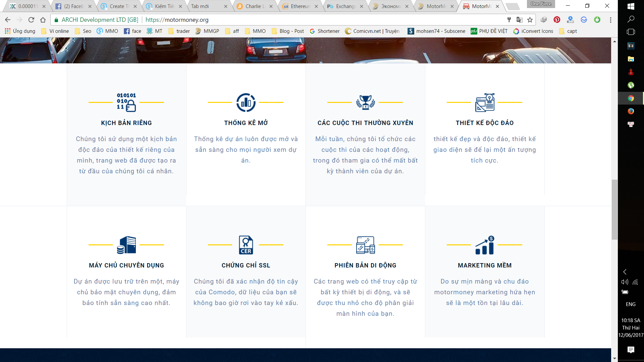Click the SSL certificate CER icon
Screen dimensions: 644x362
(246, 245)
